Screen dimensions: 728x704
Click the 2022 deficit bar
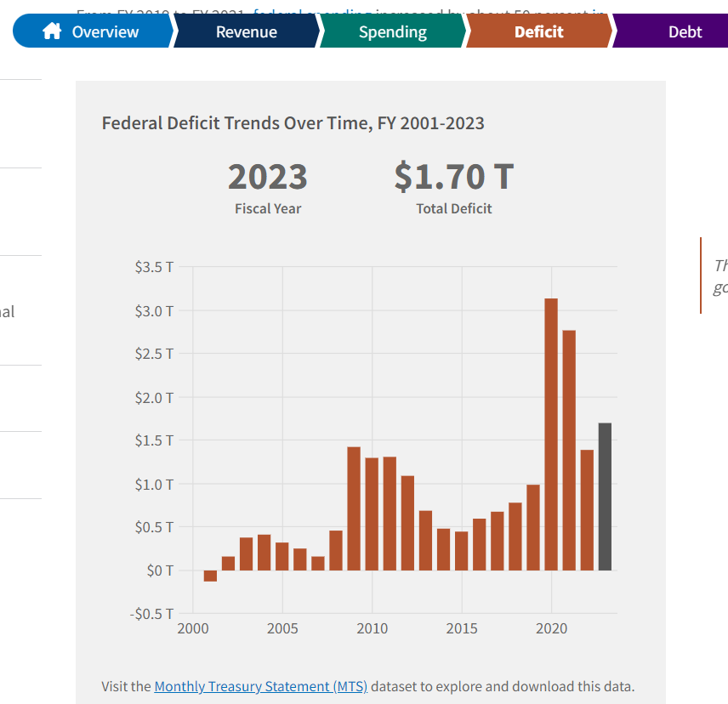coord(587,510)
